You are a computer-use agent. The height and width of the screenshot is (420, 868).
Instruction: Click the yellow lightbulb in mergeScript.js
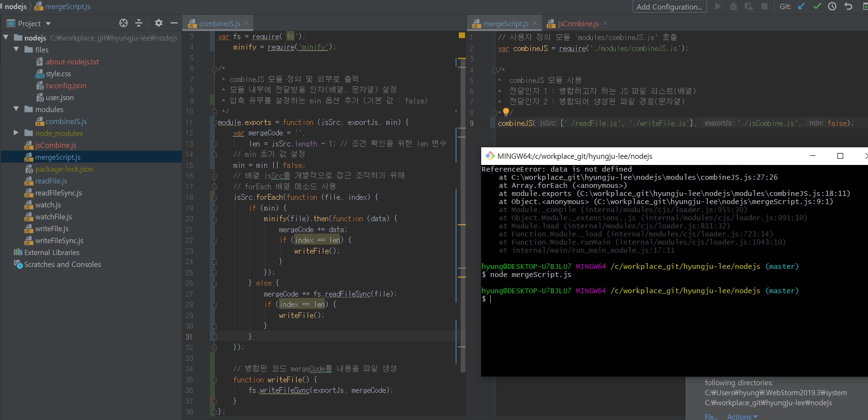click(x=506, y=112)
